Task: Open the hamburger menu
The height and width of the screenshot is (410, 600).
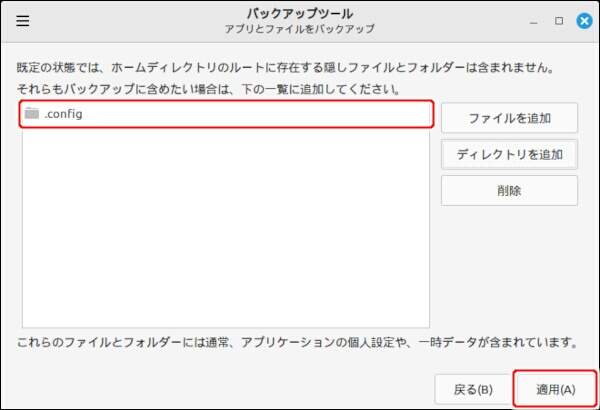Action: [x=23, y=21]
